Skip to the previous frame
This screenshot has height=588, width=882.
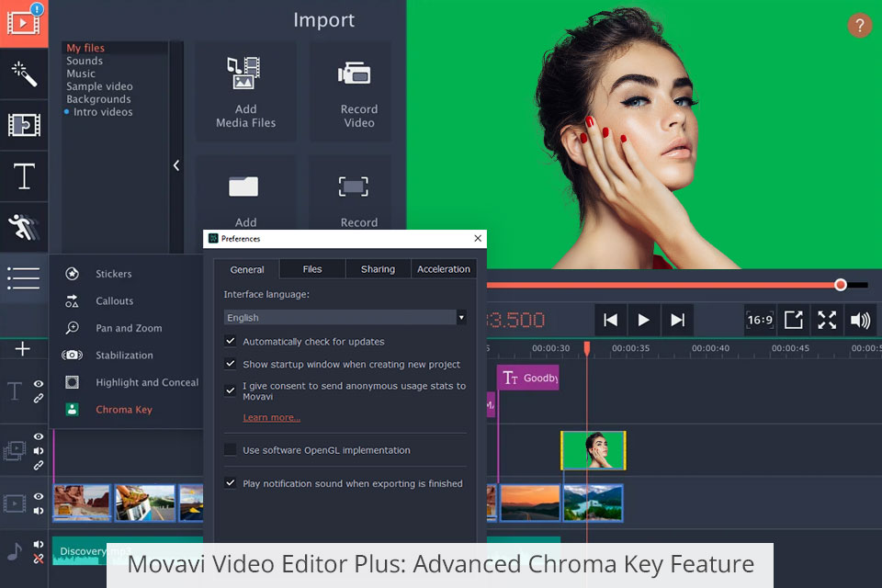pyautogui.click(x=610, y=320)
